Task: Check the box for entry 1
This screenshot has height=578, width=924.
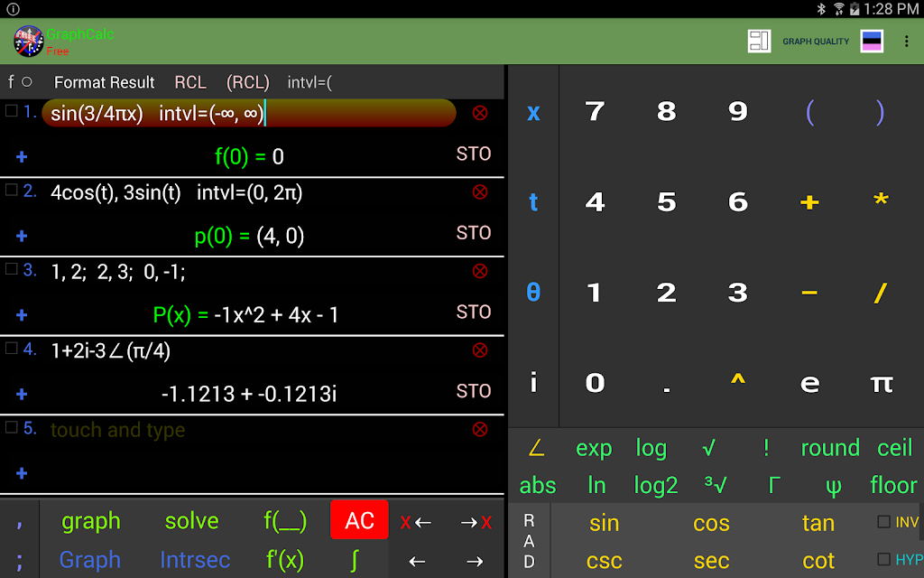Action: (11, 111)
